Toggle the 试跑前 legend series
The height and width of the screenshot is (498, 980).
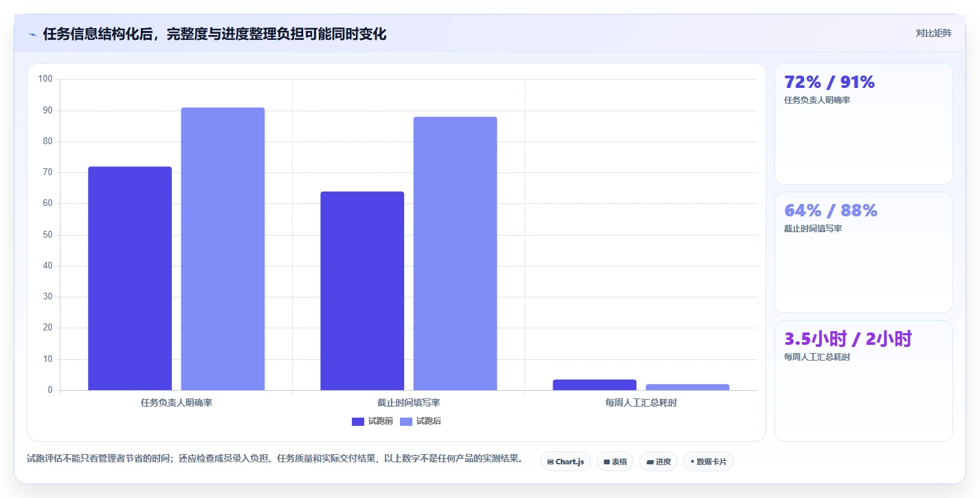[x=372, y=421]
